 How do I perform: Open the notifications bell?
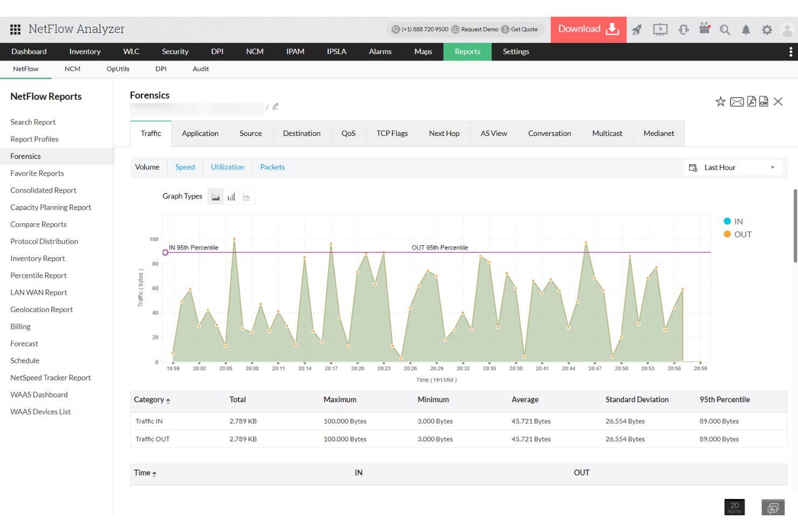(746, 30)
